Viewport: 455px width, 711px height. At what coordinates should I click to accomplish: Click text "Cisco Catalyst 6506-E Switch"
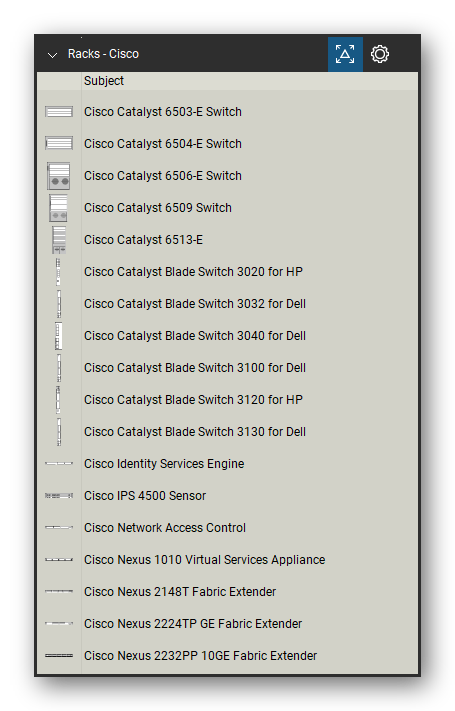point(163,176)
